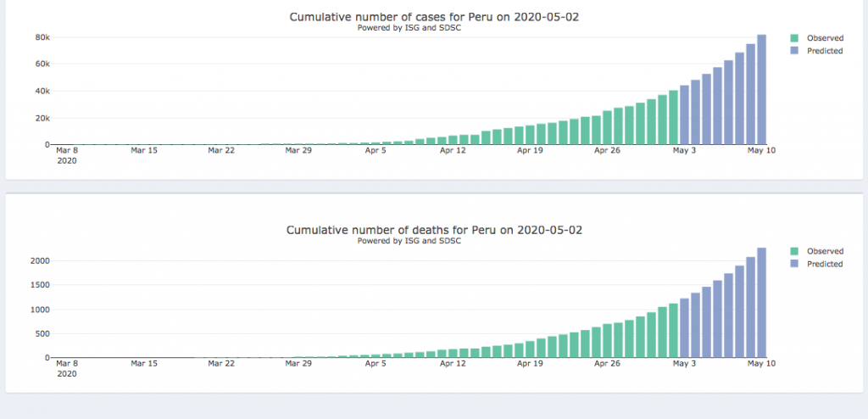Screen dimensions: 868x419
Task: Click the cumulative cases for Peru chart title
Action: [434, 17]
